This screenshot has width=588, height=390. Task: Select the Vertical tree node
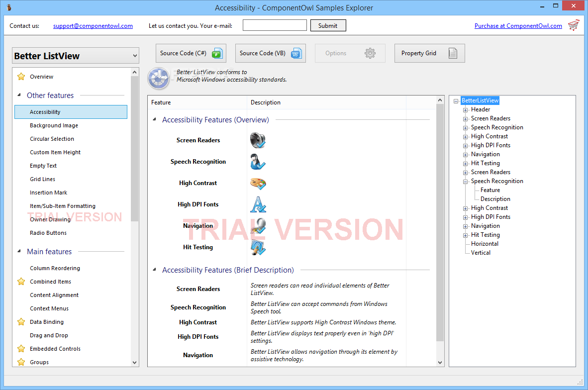point(481,253)
